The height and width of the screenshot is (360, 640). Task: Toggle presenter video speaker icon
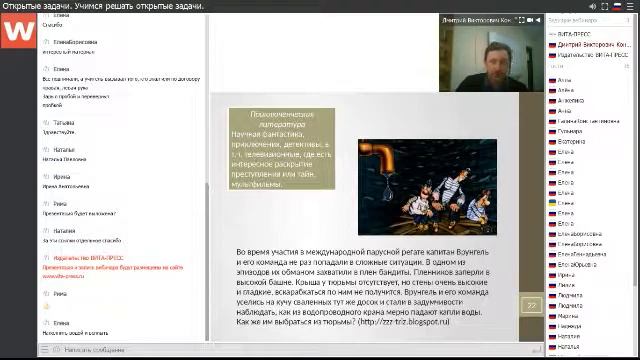click(x=538, y=20)
